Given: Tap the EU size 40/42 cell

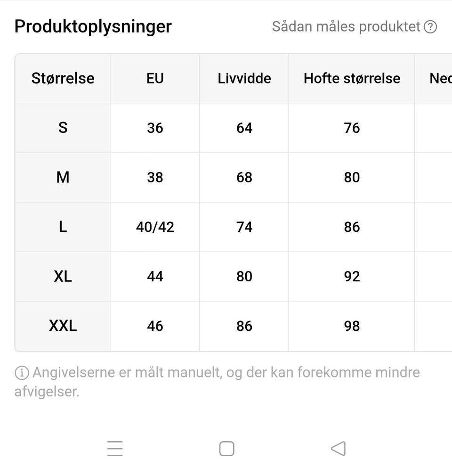Looking at the screenshot, I should coord(155,227).
